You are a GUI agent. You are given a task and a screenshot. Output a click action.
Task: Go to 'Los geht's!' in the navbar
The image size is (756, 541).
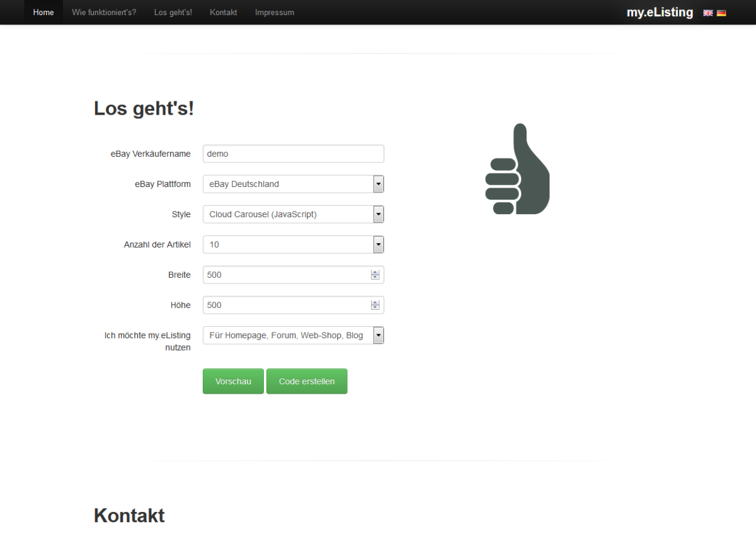[x=173, y=13]
